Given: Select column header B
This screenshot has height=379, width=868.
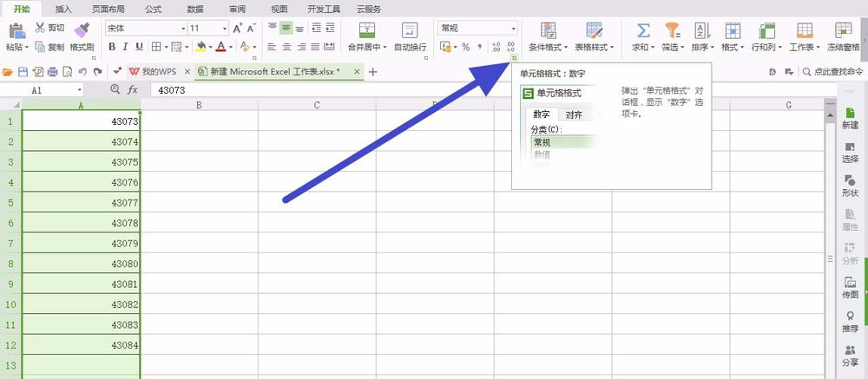Looking at the screenshot, I should point(199,105).
